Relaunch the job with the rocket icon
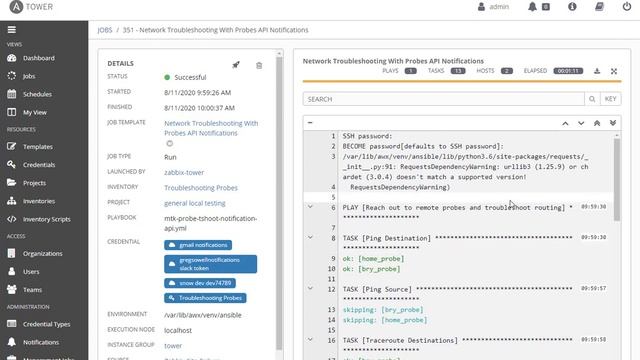 point(236,65)
